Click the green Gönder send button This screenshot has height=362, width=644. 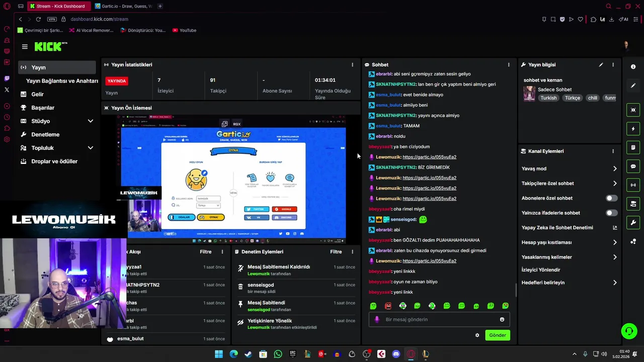coord(498,335)
